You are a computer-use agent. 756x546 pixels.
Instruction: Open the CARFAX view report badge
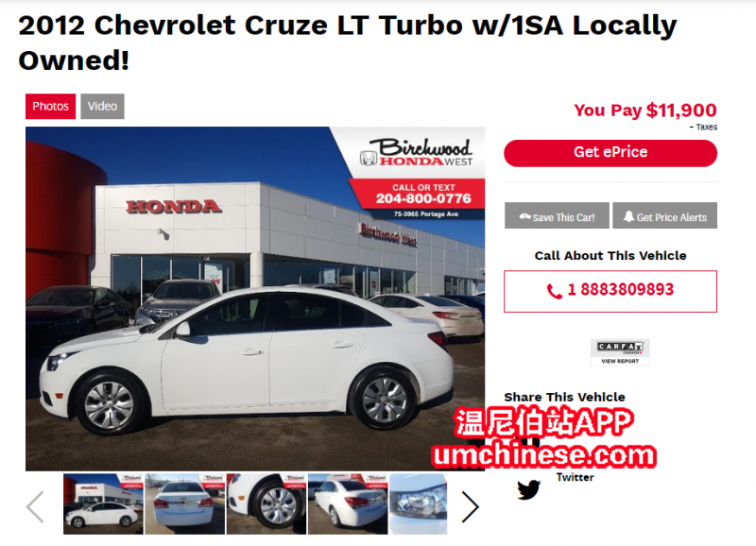coord(620,352)
